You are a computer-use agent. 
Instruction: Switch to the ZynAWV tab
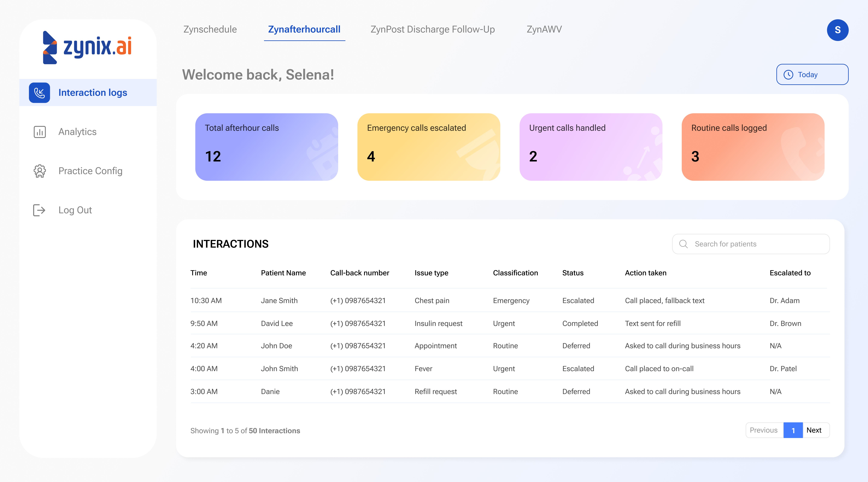point(544,29)
